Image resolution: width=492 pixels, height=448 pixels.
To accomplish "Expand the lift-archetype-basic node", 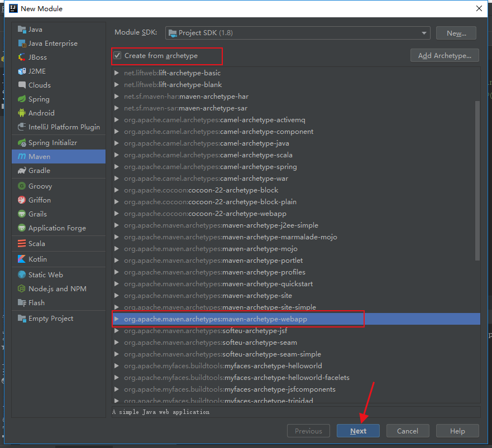I will click(x=116, y=73).
